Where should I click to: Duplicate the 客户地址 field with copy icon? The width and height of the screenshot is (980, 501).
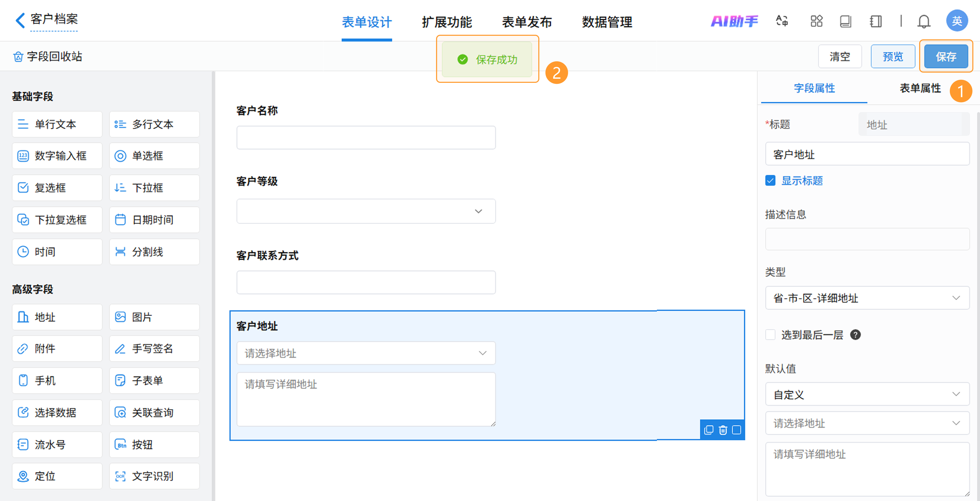tap(708, 430)
